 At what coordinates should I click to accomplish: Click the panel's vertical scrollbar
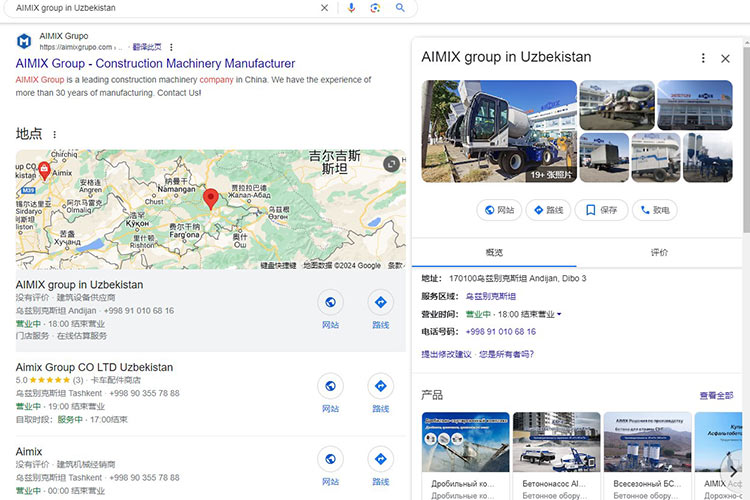pos(746,139)
